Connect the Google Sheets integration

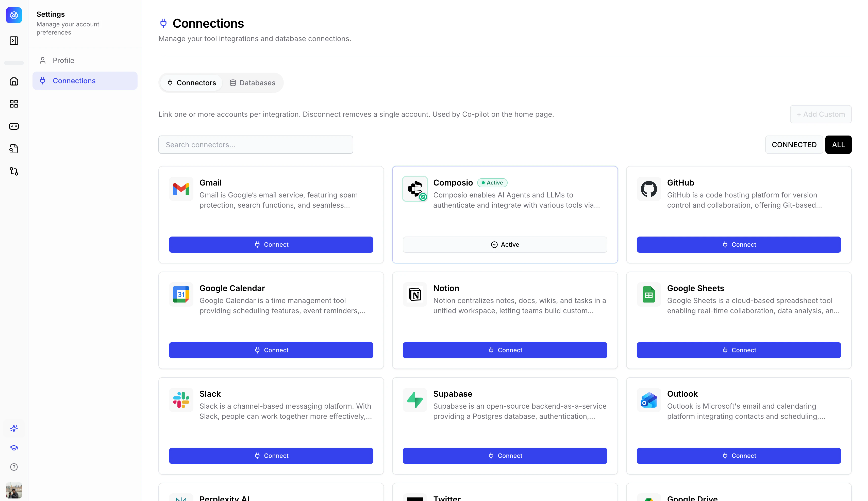pos(739,350)
